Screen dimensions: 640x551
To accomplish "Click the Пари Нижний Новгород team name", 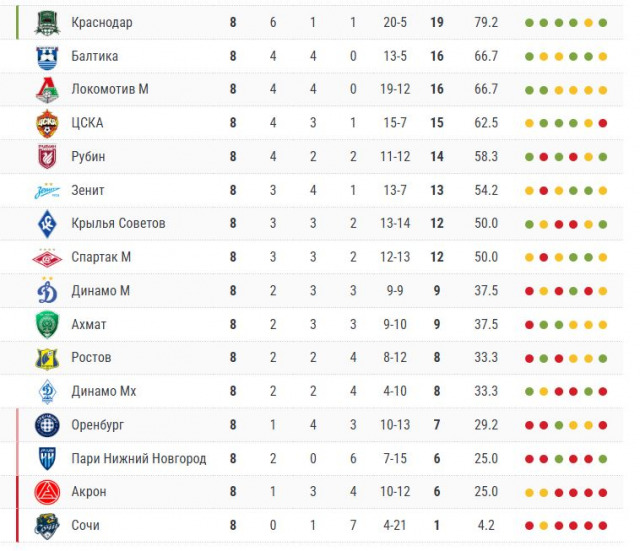I will point(138,458).
